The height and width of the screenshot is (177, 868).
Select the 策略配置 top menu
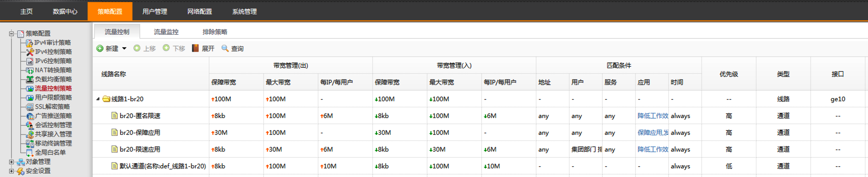110,11
